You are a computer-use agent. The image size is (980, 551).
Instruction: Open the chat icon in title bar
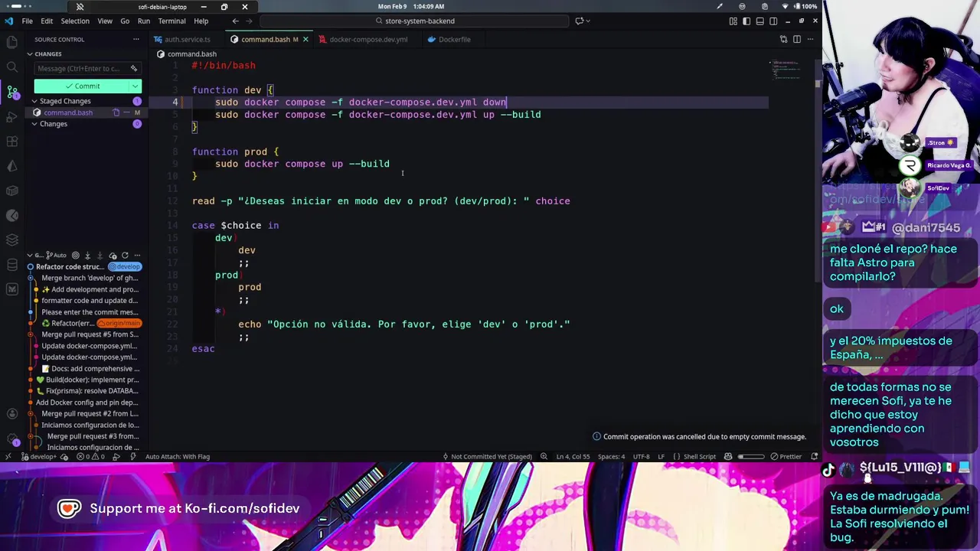579,21
